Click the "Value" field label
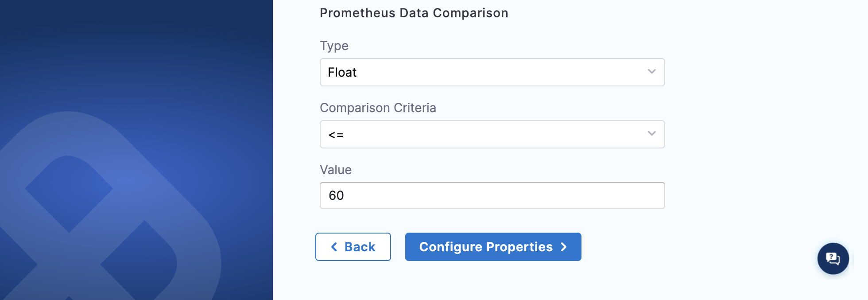868x300 pixels. [x=335, y=170]
